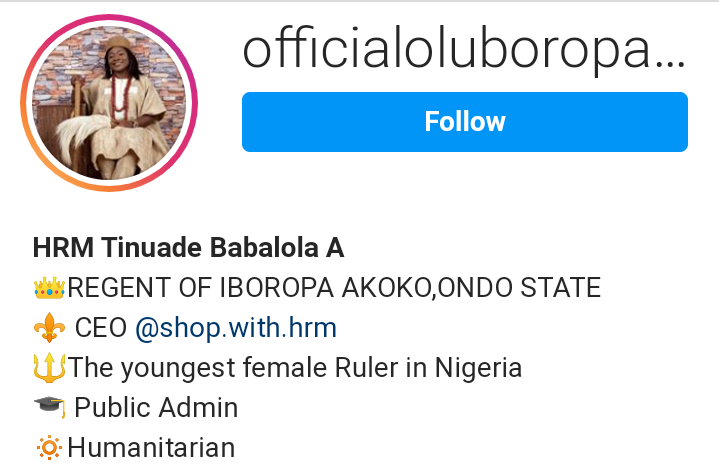Viewport: 719px width, 475px height.
Task: Click the Humanitarian bio line
Action: tap(151, 447)
